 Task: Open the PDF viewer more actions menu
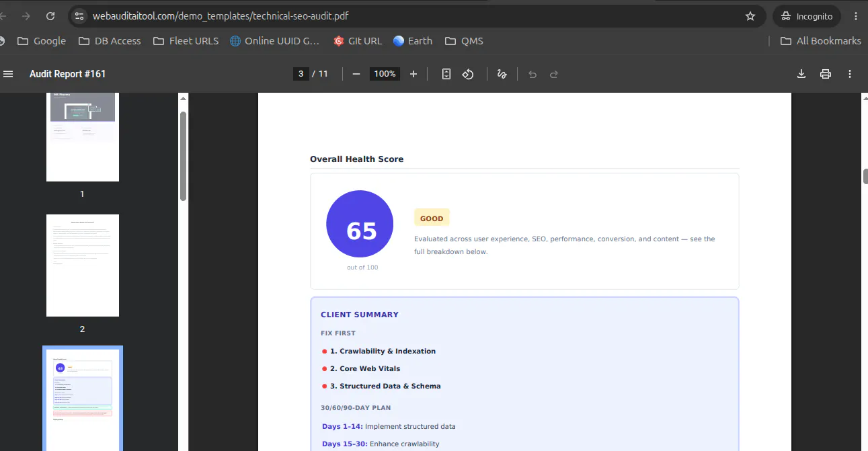click(850, 74)
